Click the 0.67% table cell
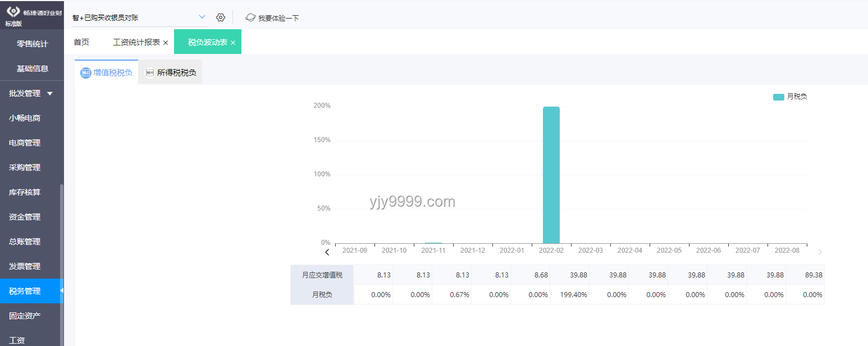Image resolution: width=868 pixels, height=346 pixels. click(451, 294)
